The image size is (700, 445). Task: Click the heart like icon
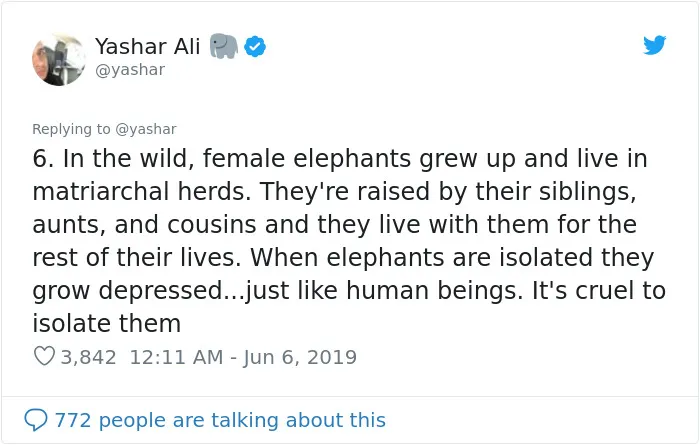click(x=44, y=356)
